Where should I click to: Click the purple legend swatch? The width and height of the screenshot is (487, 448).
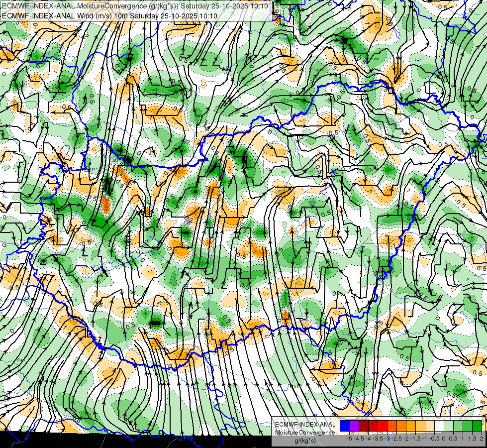(x=354, y=426)
